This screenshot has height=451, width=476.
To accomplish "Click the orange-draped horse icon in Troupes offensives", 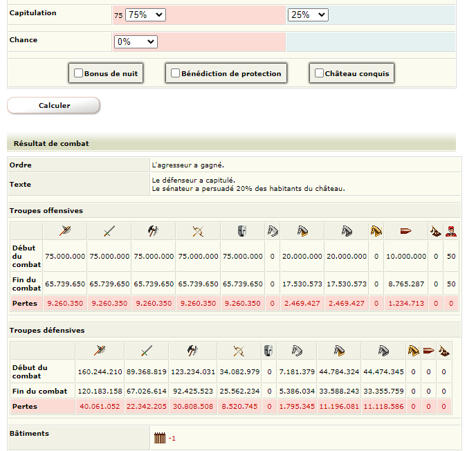I will pos(302,231).
